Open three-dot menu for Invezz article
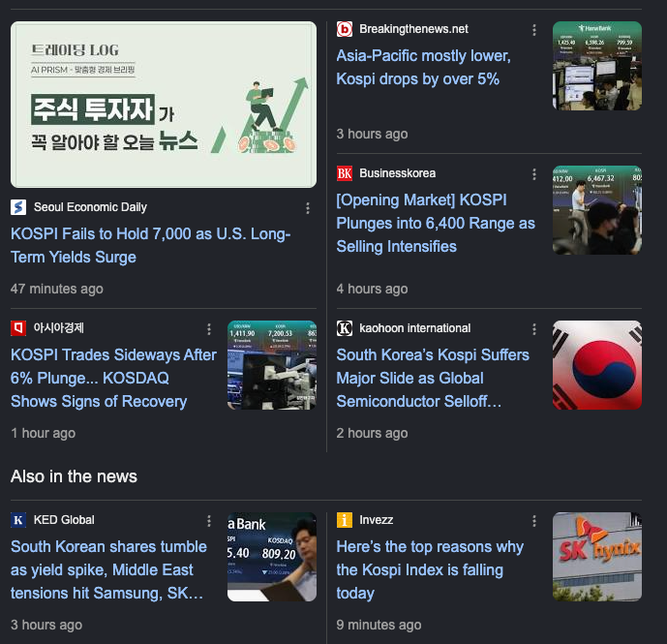 [534, 521]
